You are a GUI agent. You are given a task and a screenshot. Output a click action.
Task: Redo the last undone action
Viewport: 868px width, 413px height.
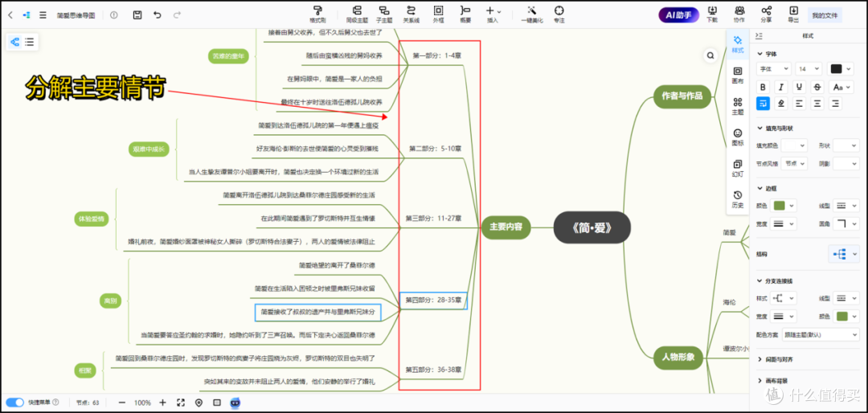pos(177,15)
